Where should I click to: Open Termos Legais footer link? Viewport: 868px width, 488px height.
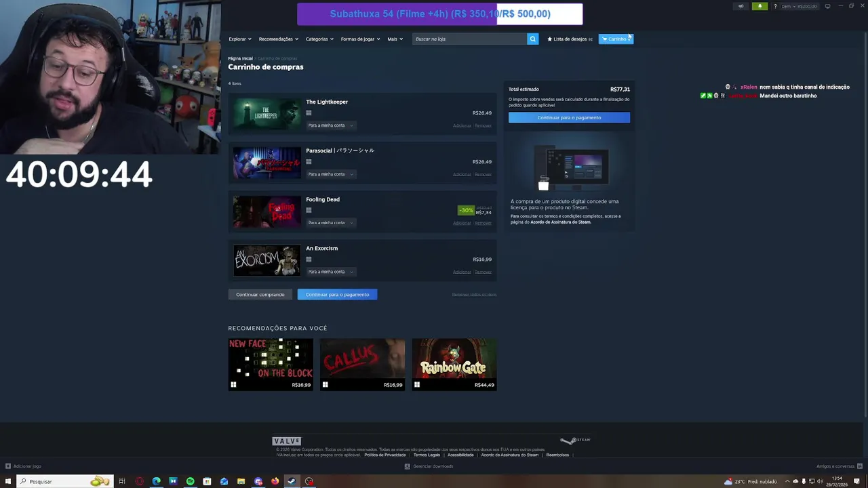tap(427, 455)
